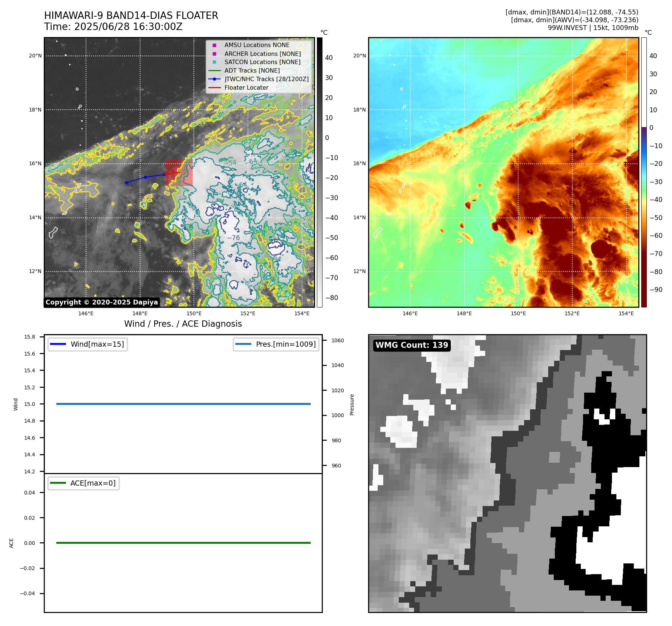672x626 pixels.
Task: Click the -76 contour label on infrared map
Action: pos(234,238)
